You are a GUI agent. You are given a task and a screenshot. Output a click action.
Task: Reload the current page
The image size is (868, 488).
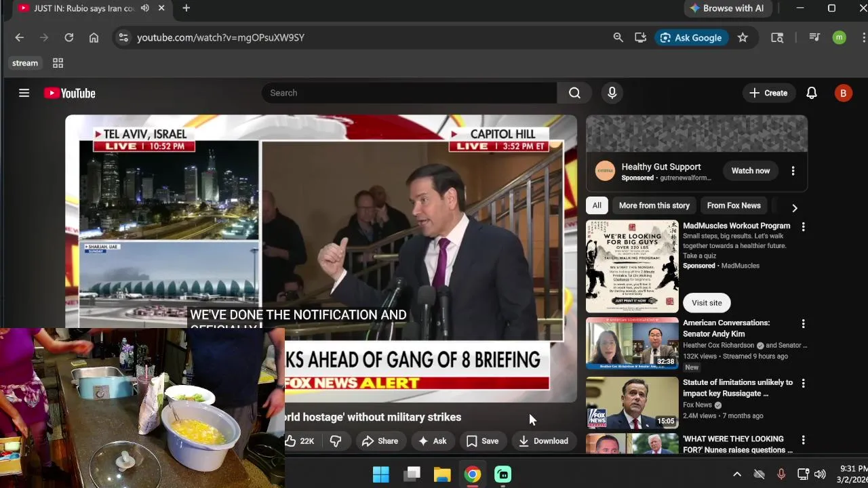(68, 37)
